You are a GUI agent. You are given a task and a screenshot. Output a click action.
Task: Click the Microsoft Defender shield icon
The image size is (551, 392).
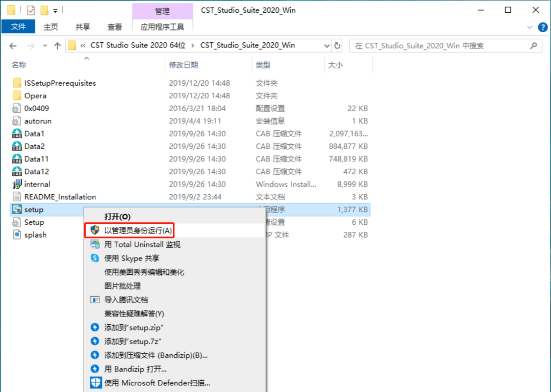coord(95,383)
